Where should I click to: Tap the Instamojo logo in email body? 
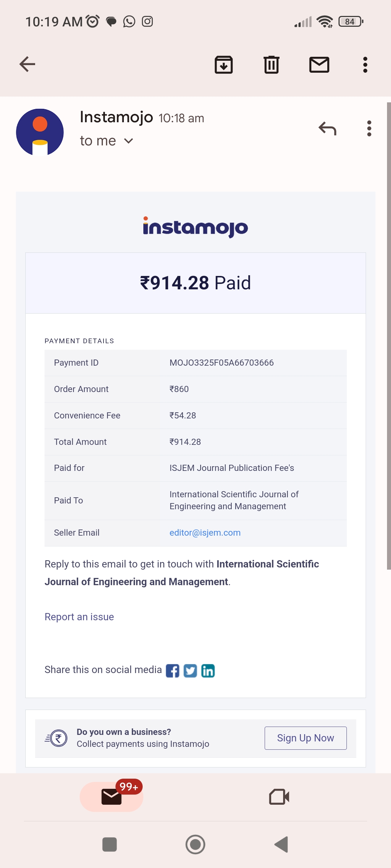195,227
